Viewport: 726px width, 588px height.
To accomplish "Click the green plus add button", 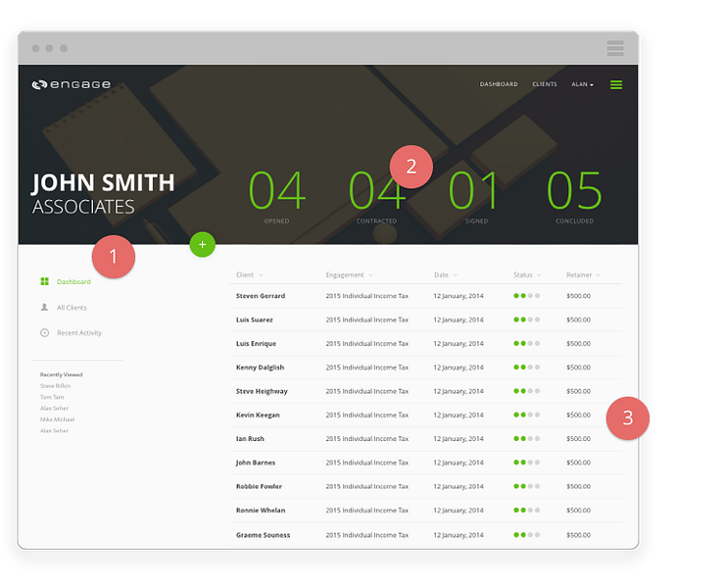I will (x=203, y=244).
